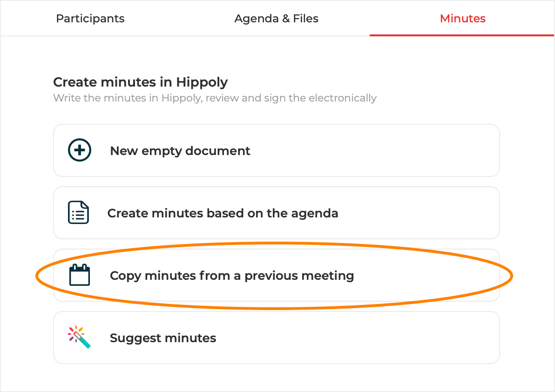
Task: Pick Copy minutes from a previous meeting
Action: pyautogui.click(x=232, y=276)
